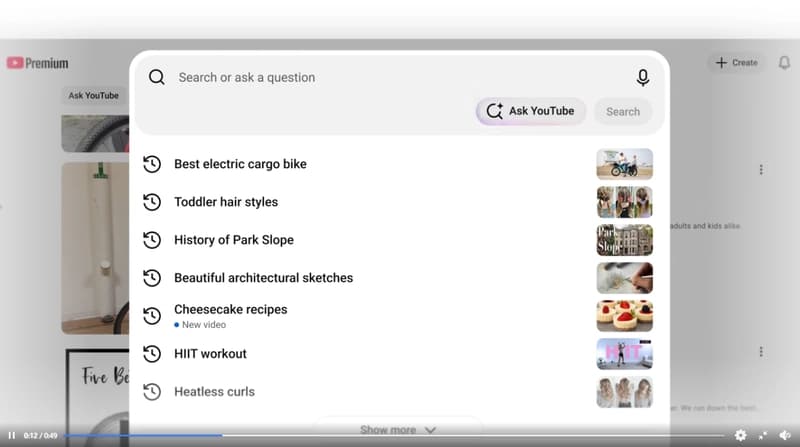The image size is (800, 447).
Task: Mute the video with the speaker icon
Action: coord(785,435)
